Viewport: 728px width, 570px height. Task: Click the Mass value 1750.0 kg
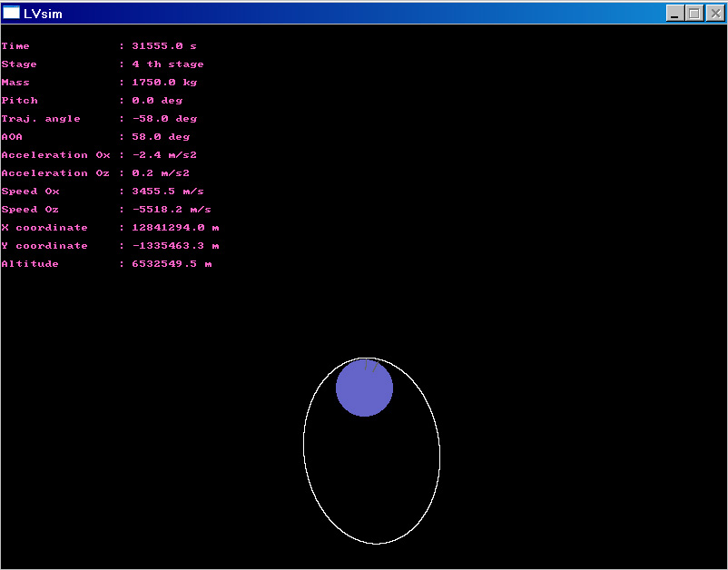164,83
